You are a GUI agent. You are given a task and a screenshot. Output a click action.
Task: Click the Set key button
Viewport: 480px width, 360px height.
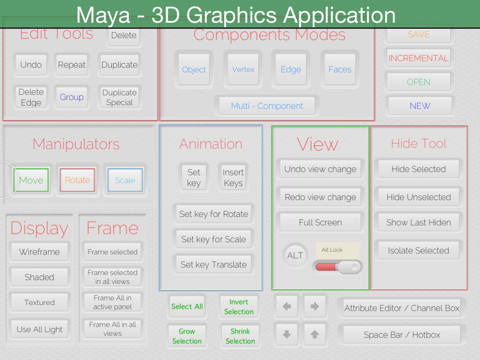click(x=194, y=177)
